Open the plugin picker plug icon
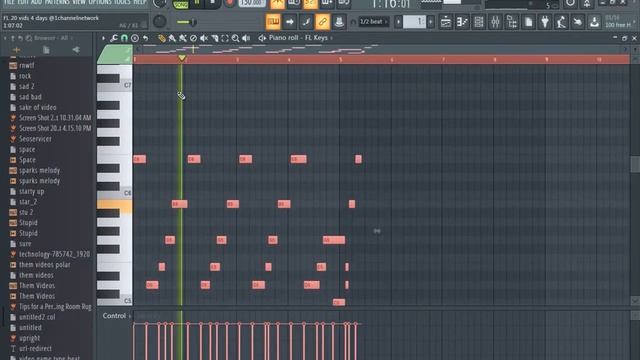This screenshot has width=640, height=360. click(x=545, y=22)
